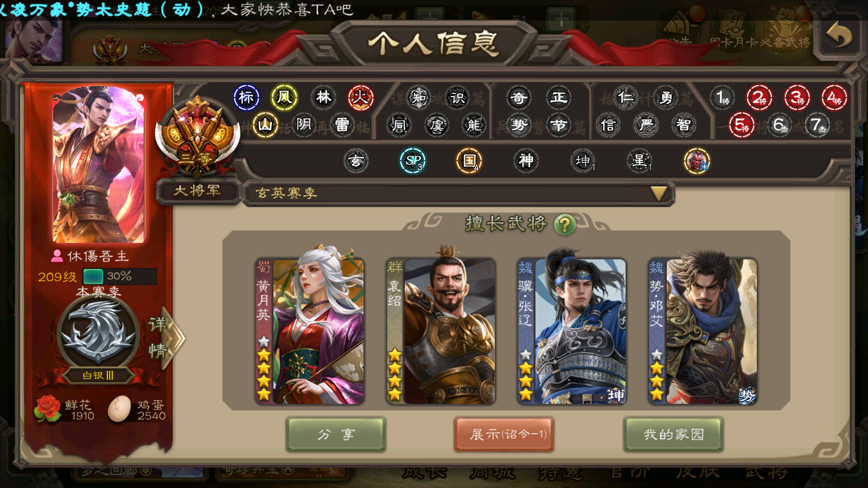This screenshot has height=488, width=868.
Task: Open 我的家园 button
Action: click(x=673, y=434)
